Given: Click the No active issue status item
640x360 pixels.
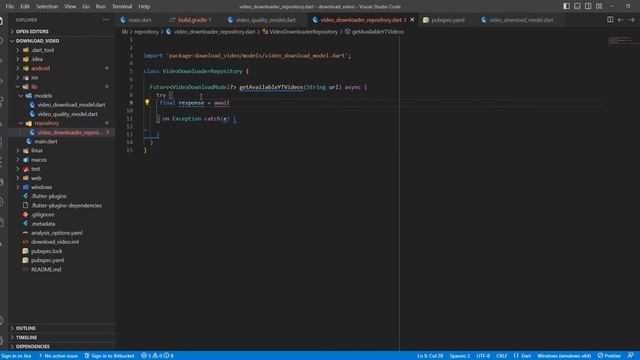Looking at the screenshot, I should (x=58, y=356).
